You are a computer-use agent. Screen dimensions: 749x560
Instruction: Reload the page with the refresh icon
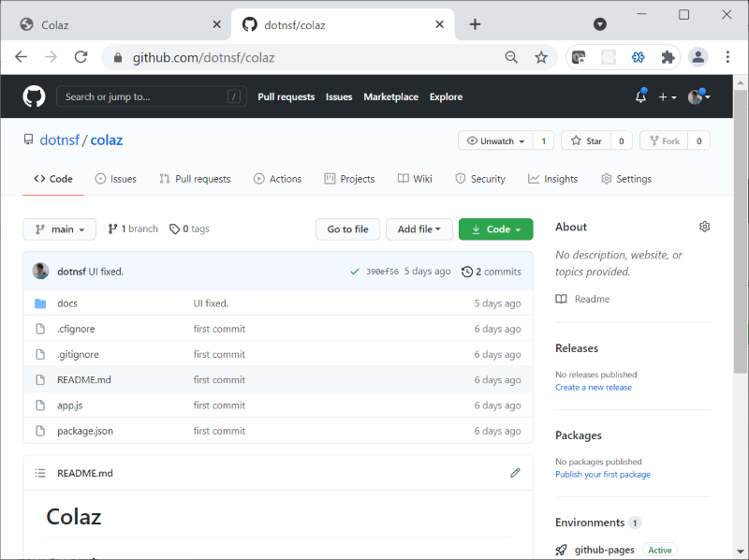click(x=81, y=57)
